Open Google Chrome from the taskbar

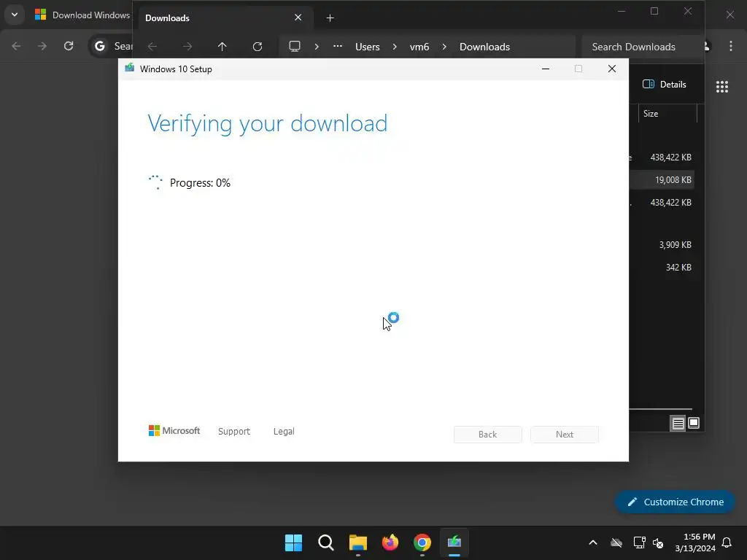(422, 542)
